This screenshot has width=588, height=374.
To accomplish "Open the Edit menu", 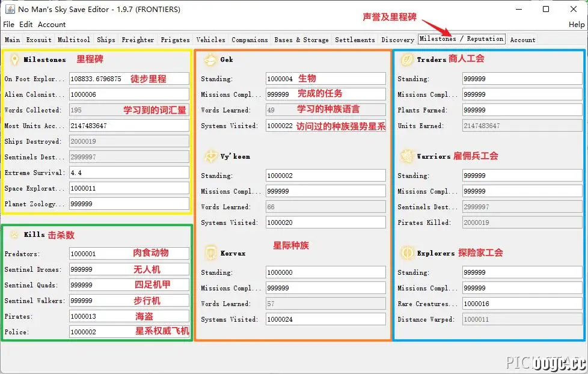I will point(26,25).
